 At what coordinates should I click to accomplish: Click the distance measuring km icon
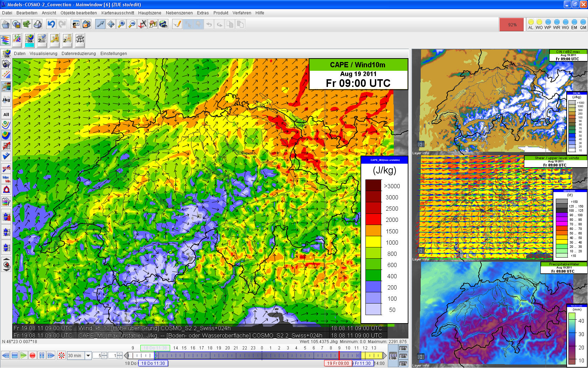click(x=163, y=24)
